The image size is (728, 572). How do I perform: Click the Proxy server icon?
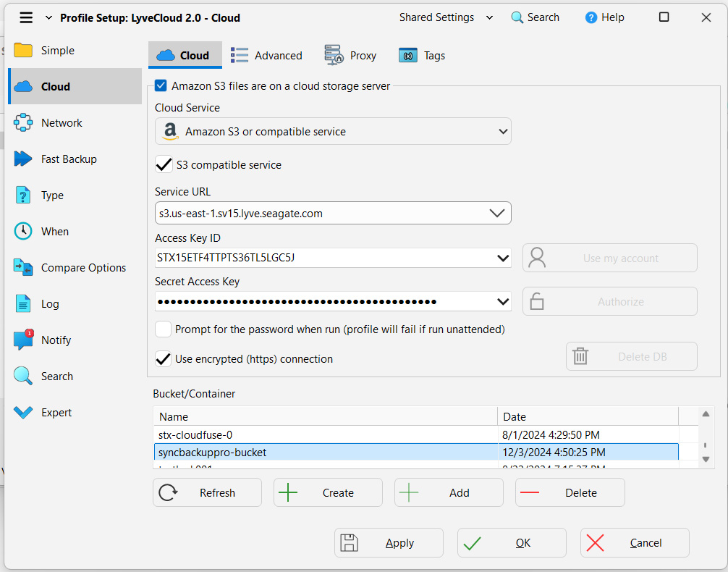tap(334, 55)
